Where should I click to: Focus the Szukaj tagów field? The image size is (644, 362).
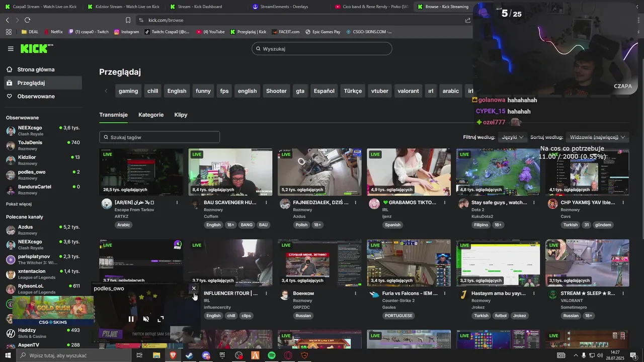pos(159,137)
